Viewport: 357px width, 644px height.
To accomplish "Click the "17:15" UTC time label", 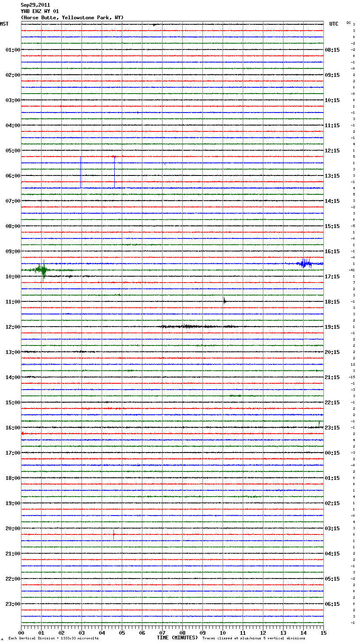I will (x=332, y=277).
